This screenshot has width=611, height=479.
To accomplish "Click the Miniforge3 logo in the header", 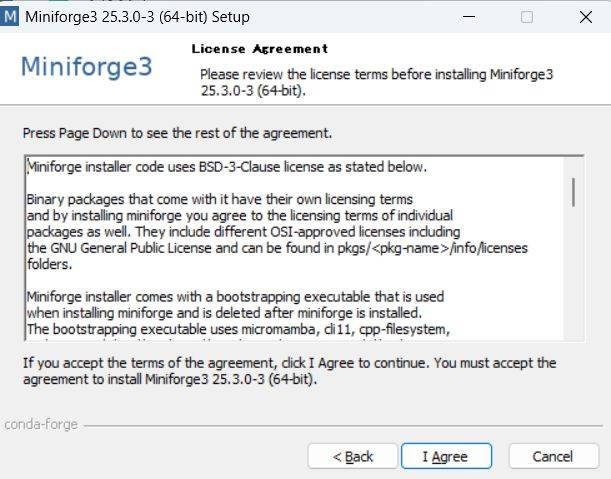I will click(87, 66).
